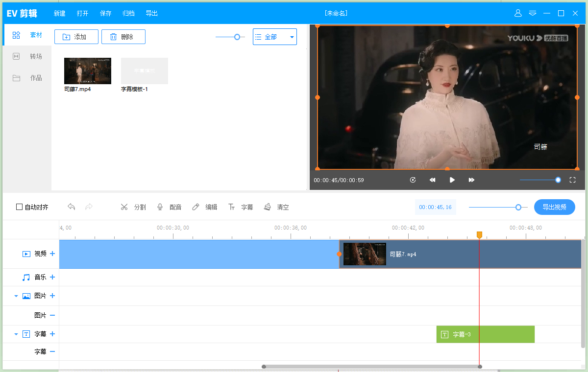Click the 添加 button
Image resolution: width=588 pixels, height=372 pixels.
click(76, 37)
